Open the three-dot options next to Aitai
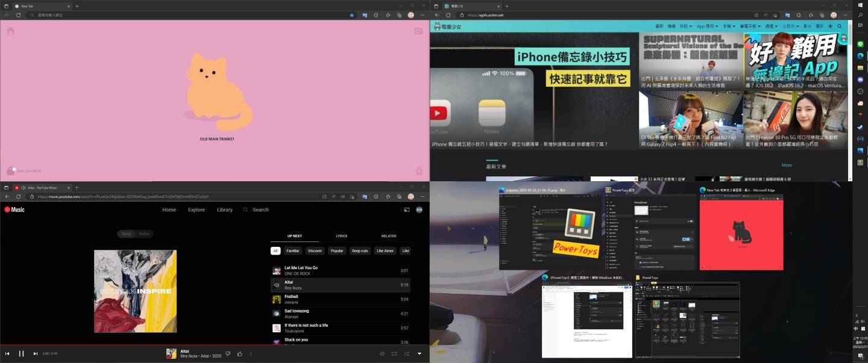Screen dimensions: 868x363 [x=250, y=354]
